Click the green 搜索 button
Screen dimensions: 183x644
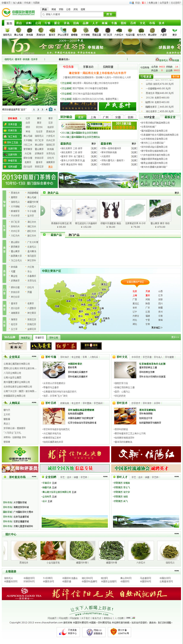pyautogui.click(x=109, y=14)
